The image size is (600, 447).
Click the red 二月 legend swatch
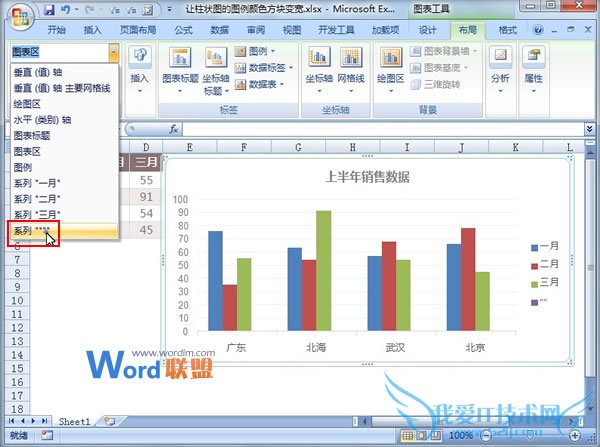click(535, 266)
